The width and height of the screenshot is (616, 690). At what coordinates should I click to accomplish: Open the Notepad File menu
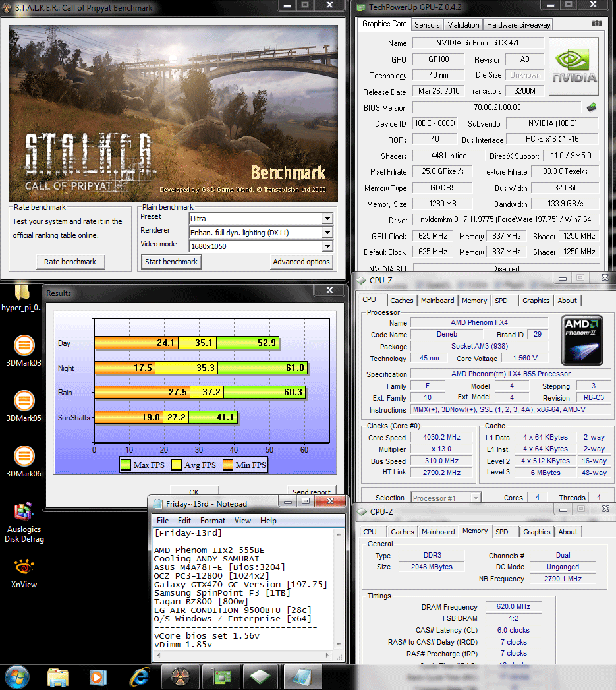tap(162, 521)
